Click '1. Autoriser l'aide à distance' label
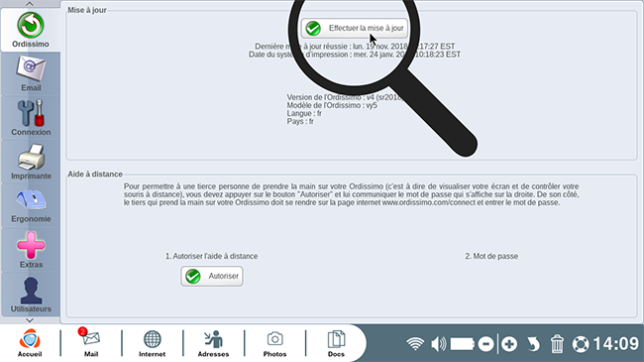 pos(211,256)
